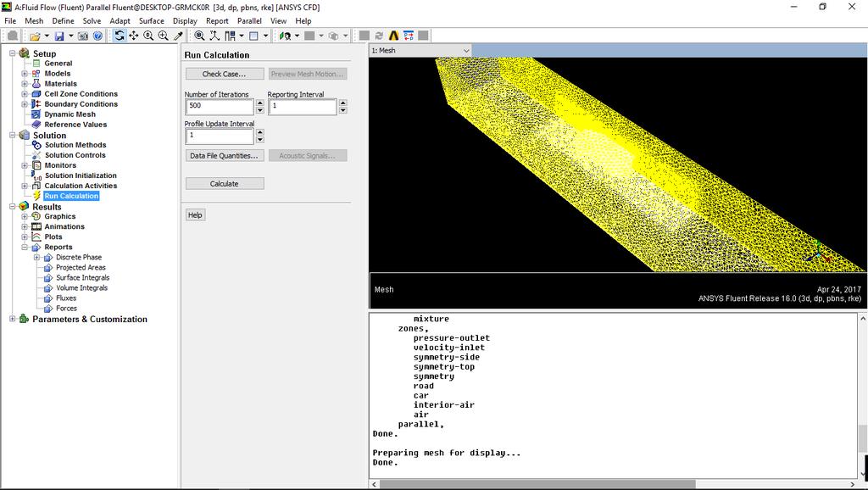
Task: Select Reference Values in tree
Action: [x=75, y=125]
